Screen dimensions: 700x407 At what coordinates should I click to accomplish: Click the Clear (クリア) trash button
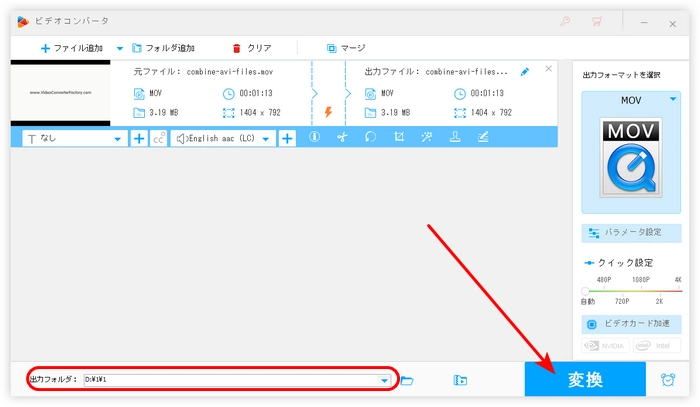252,48
